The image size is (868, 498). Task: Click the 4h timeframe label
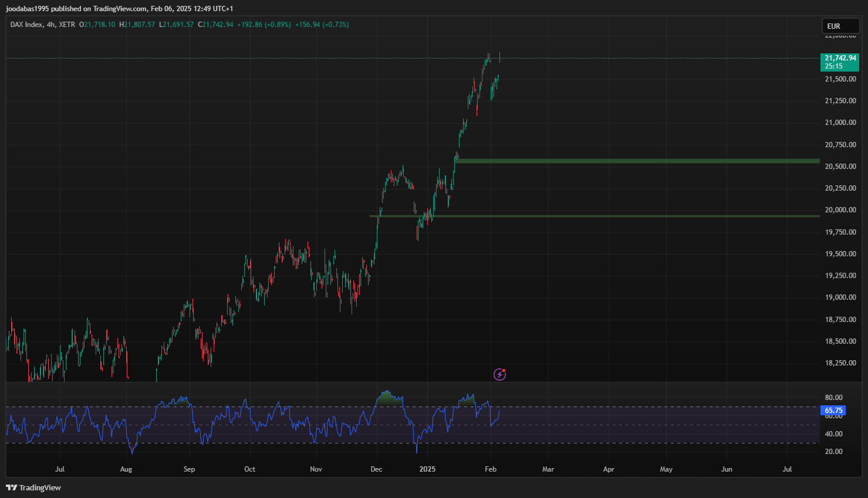click(x=51, y=25)
